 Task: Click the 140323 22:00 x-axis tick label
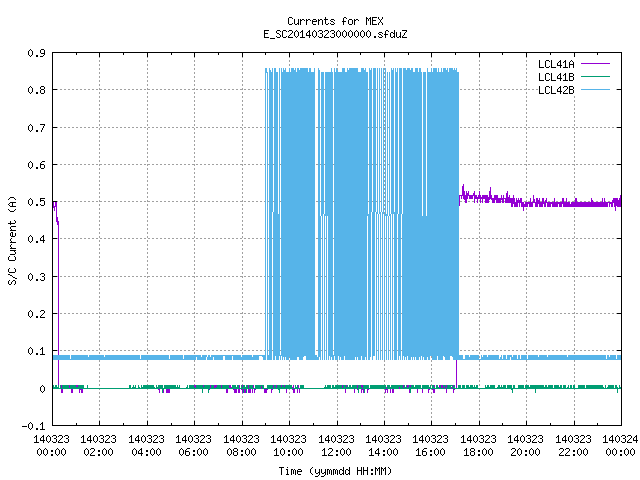(x=573, y=445)
